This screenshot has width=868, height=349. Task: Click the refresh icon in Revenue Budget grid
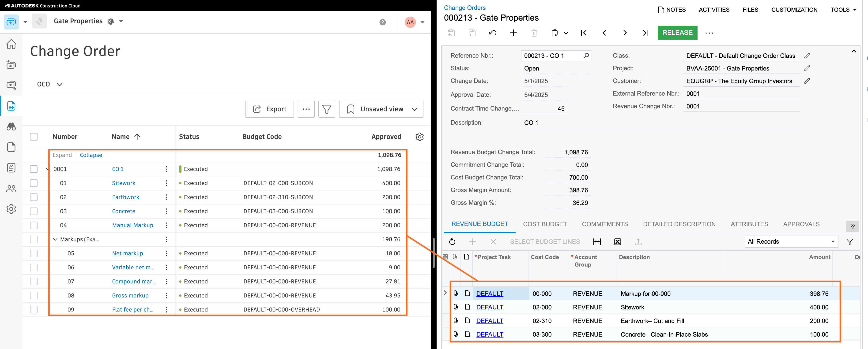tap(452, 242)
